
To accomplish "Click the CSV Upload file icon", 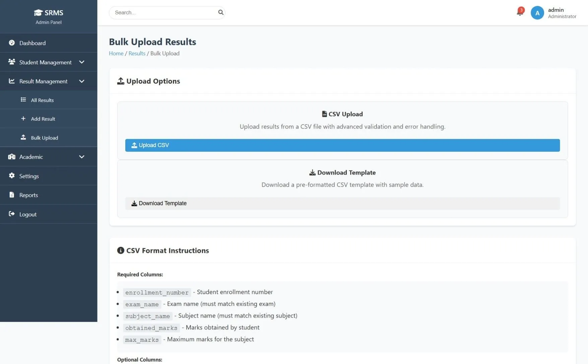I will pyautogui.click(x=324, y=114).
